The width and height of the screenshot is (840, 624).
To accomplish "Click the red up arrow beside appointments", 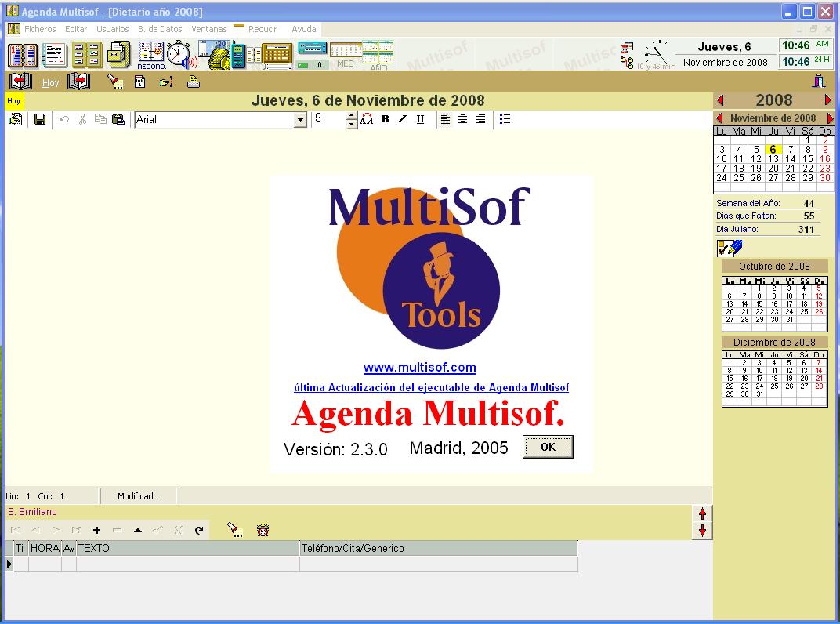I will (x=702, y=513).
